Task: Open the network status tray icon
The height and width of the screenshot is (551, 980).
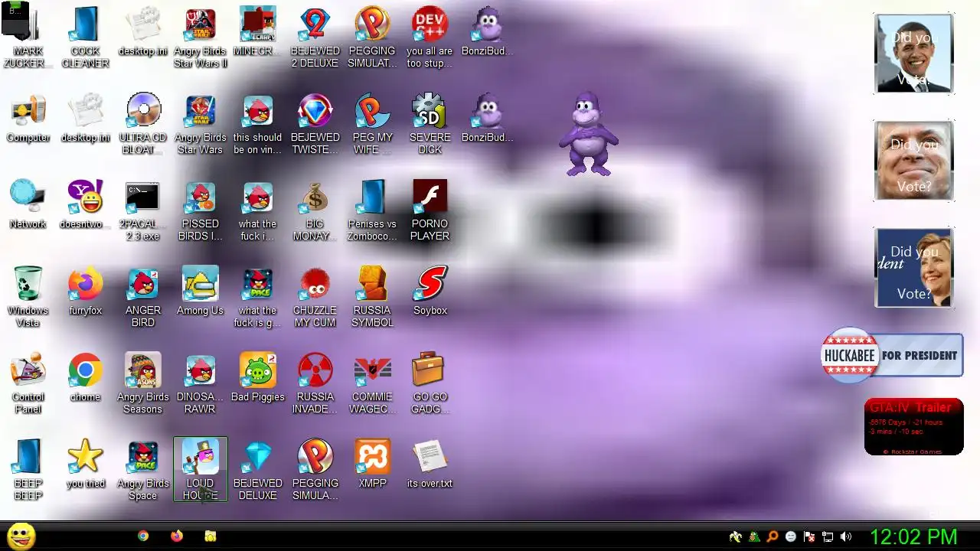Action: click(828, 537)
